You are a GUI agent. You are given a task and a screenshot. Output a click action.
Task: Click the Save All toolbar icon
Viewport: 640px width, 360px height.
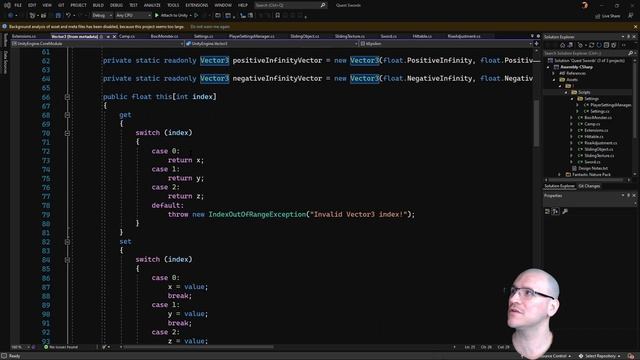click(x=58, y=16)
